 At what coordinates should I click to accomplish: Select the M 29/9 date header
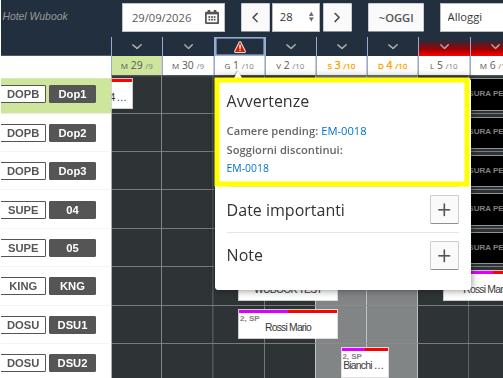137,66
